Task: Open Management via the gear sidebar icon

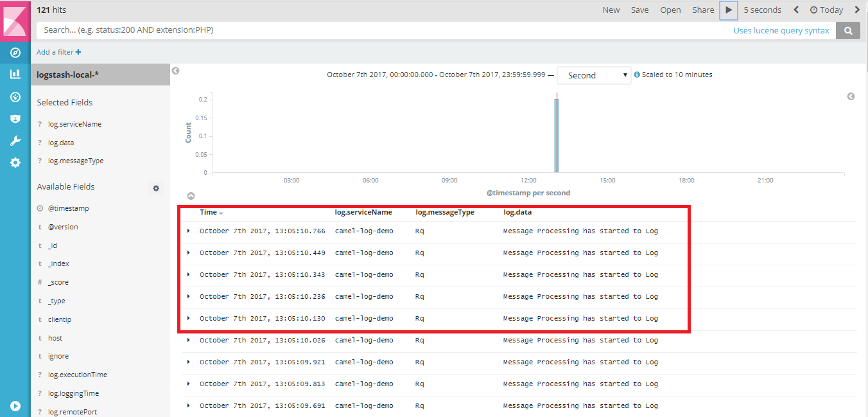Action: (15, 163)
